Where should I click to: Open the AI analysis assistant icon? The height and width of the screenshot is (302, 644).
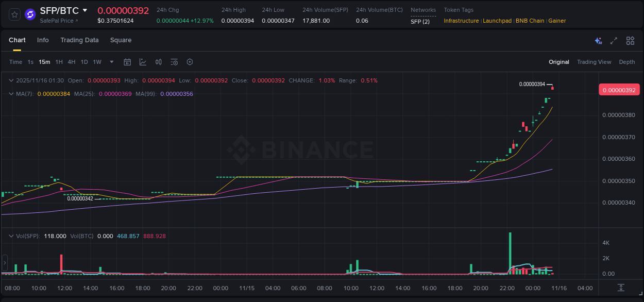pos(598,40)
